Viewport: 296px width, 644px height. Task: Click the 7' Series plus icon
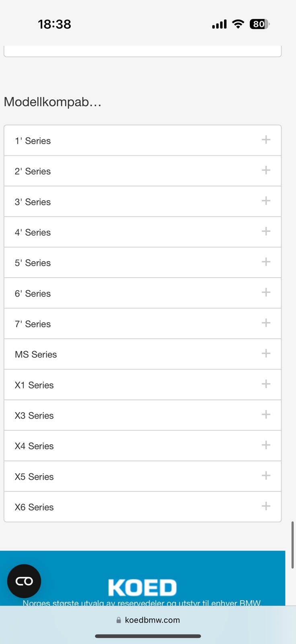coord(266,323)
